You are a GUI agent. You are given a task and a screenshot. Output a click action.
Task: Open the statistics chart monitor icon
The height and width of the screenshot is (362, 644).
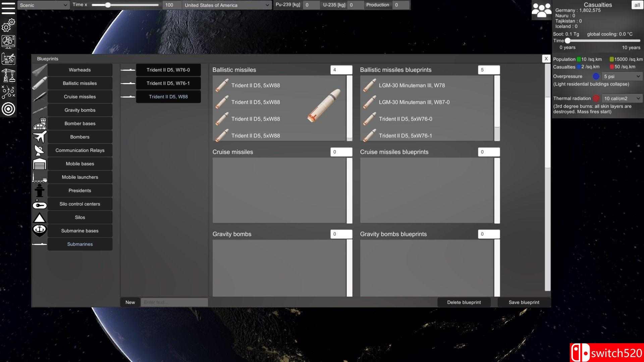[x=8, y=42]
